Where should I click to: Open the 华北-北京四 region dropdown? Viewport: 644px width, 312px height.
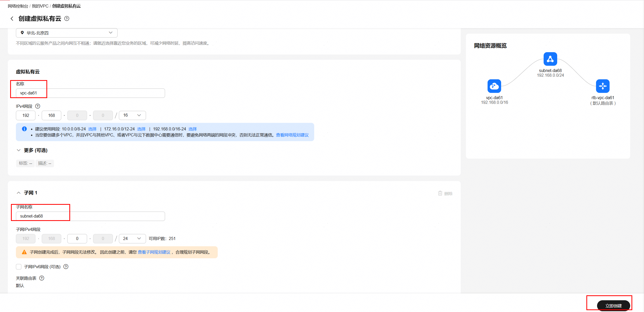[x=66, y=33]
